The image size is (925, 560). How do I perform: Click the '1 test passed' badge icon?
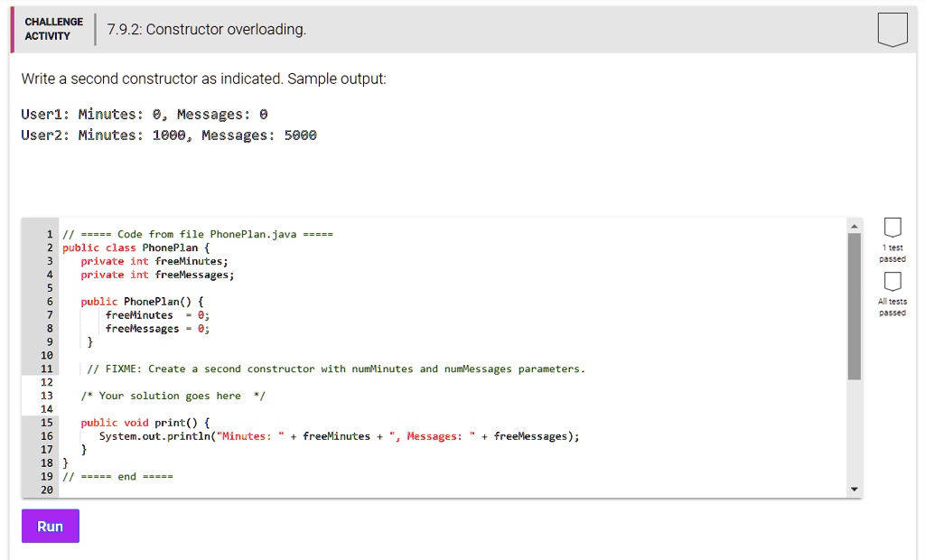pyautogui.click(x=892, y=228)
